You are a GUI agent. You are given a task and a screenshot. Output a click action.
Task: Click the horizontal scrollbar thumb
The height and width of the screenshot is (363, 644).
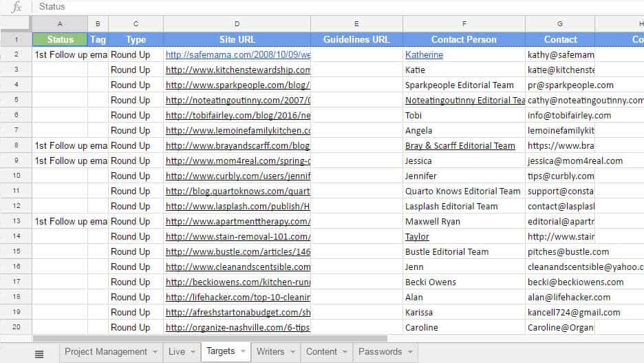click(x=210, y=339)
